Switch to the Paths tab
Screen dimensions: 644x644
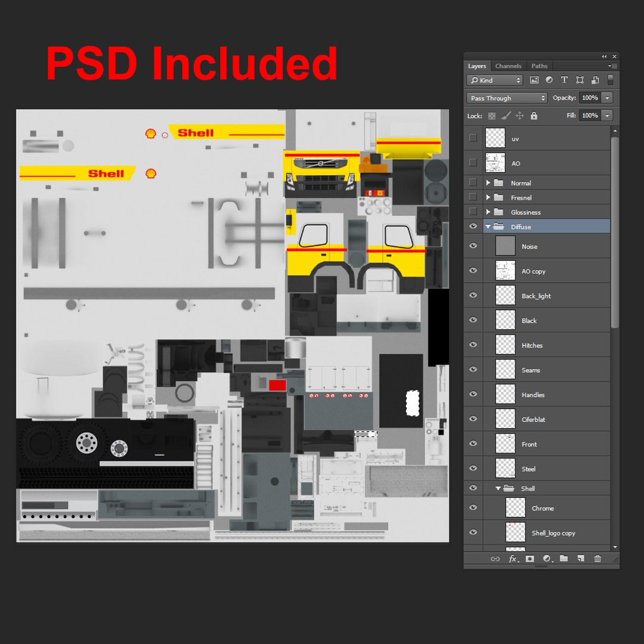pos(539,66)
